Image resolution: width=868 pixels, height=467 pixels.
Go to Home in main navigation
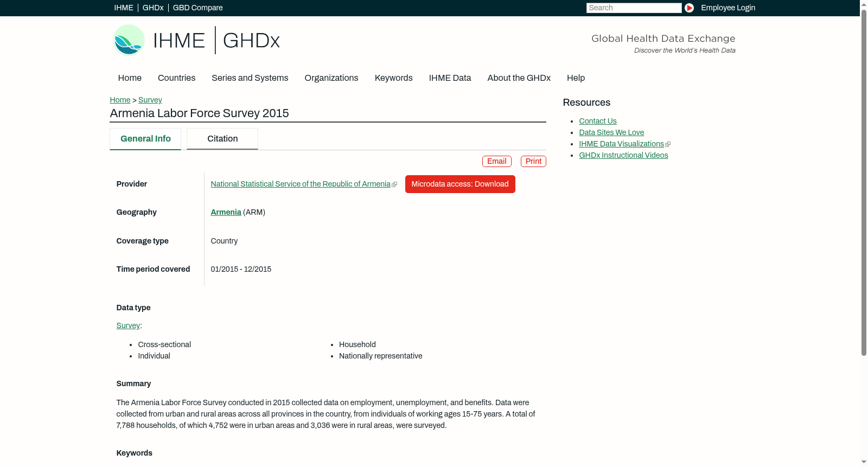[x=130, y=78]
